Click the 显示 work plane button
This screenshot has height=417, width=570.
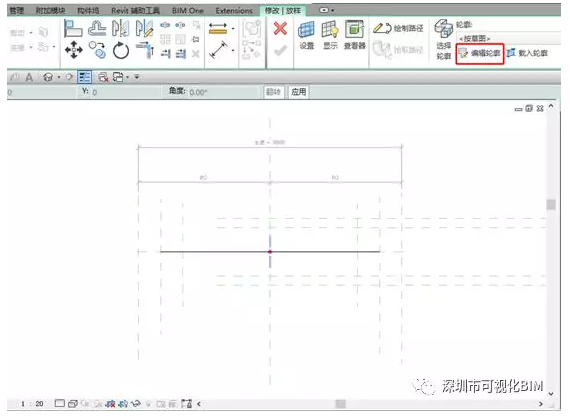click(330, 35)
